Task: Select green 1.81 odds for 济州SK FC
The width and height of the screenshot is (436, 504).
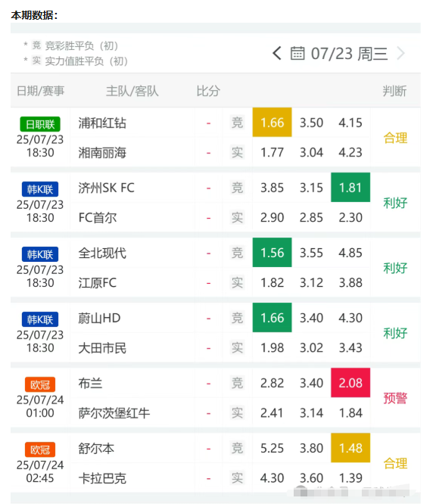Action: coord(350,188)
